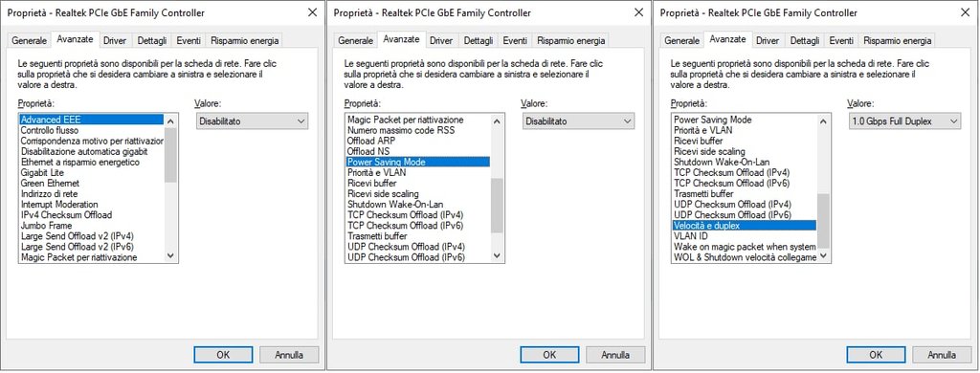Select Jumbo Frame property
980x373 pixels.
(46, 226)
